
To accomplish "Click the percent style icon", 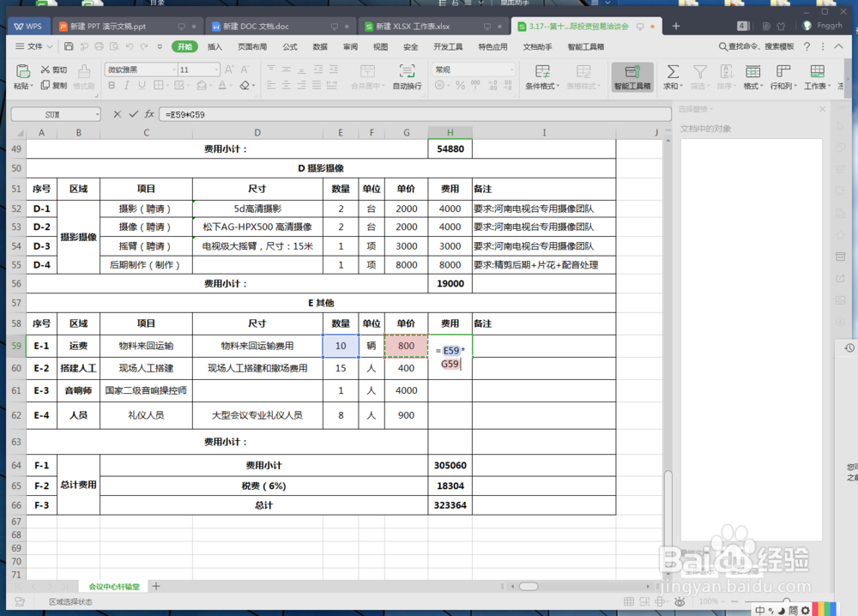I will (460, 85).
